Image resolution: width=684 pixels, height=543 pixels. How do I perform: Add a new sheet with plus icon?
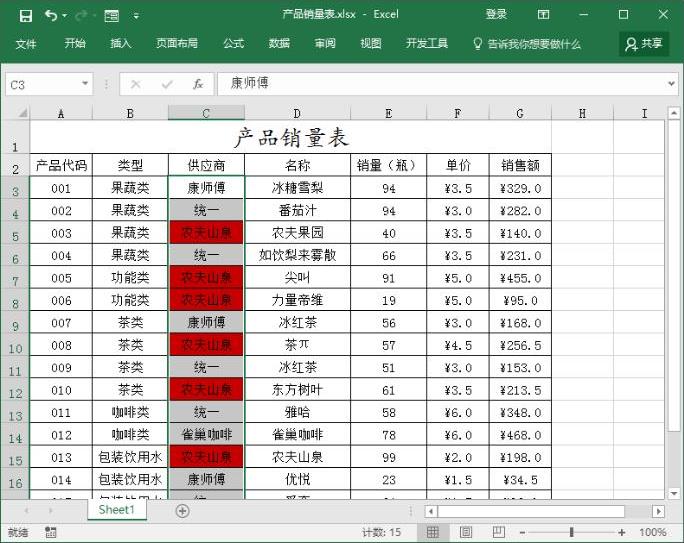(x=182, y=511)
